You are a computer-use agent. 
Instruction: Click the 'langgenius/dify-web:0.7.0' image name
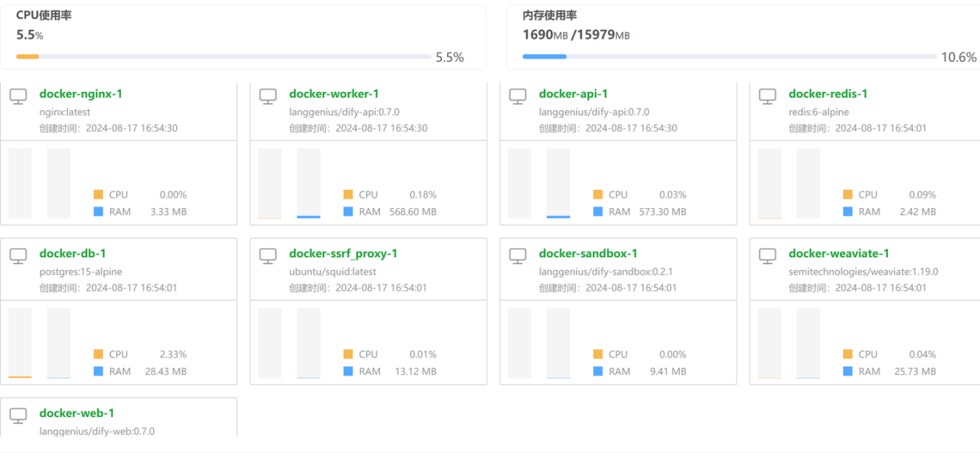[x=96, y=431]
